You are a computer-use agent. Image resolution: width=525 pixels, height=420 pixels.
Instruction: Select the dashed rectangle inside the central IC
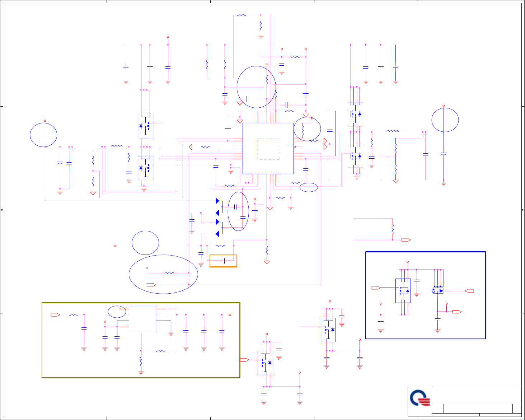(x=268, y=149)
